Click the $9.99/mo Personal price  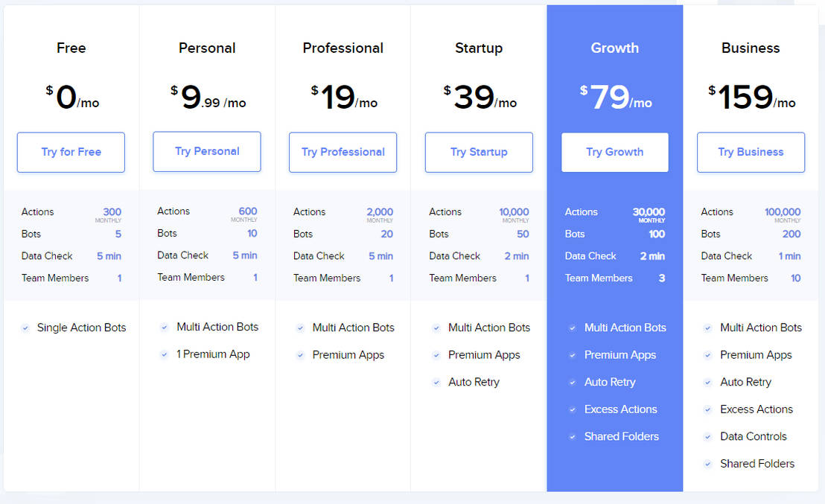click(207, 98)
